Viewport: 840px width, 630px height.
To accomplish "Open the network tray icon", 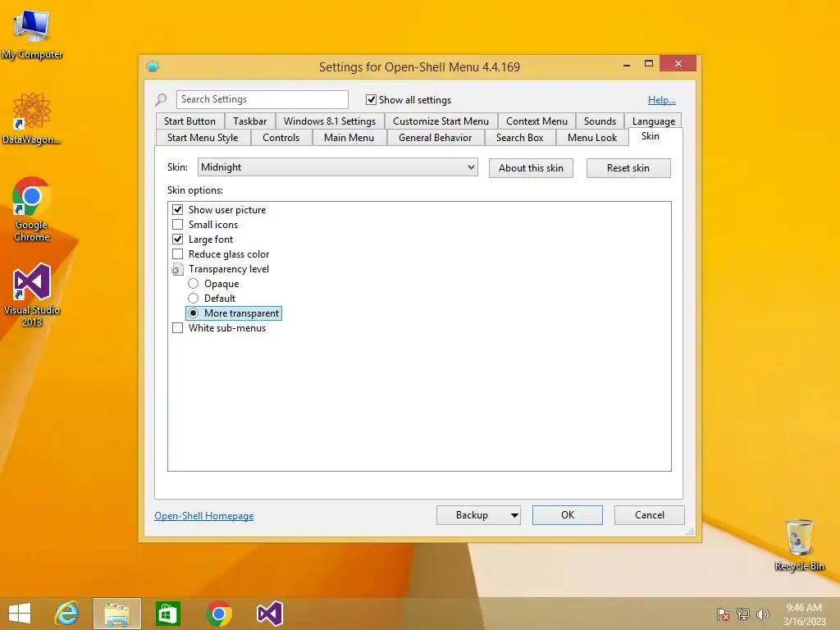I will (743, 614).
